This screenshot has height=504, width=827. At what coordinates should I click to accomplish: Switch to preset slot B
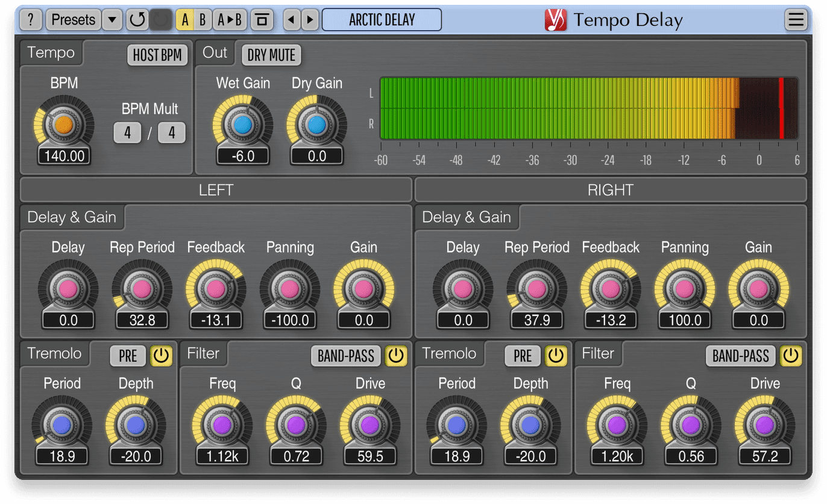coord(203,19)
